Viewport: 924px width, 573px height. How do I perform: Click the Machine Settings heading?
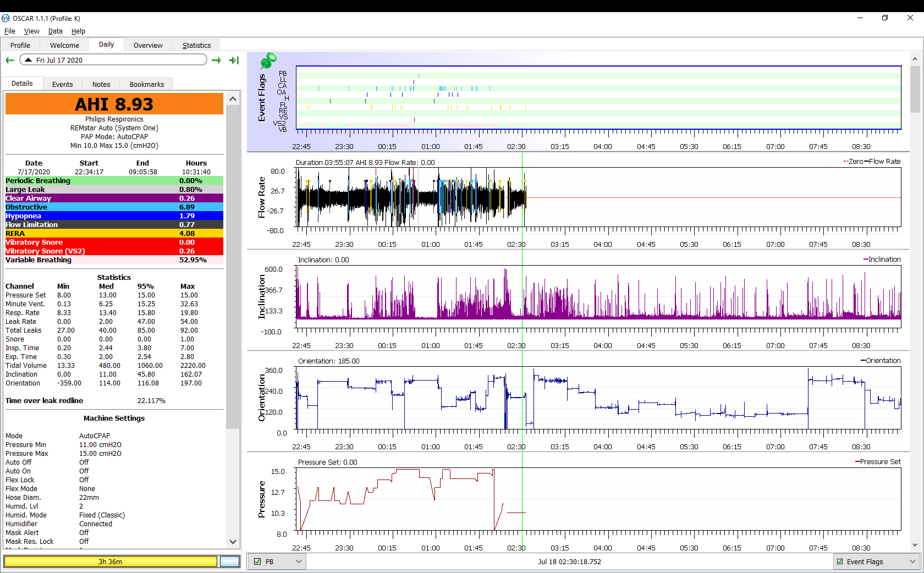pyautogui.click(x=114, y=418)
